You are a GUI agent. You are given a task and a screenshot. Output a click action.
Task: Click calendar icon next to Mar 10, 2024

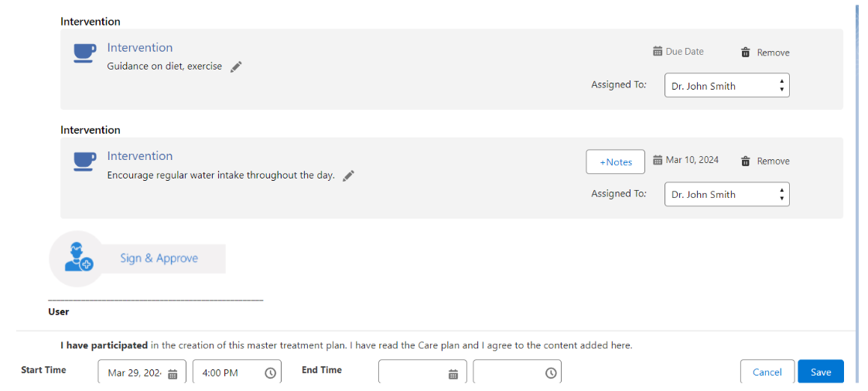tap(658, 161)
